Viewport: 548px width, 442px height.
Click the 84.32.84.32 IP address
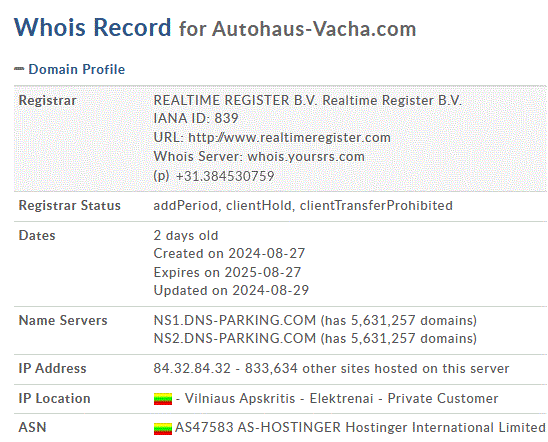192,369
